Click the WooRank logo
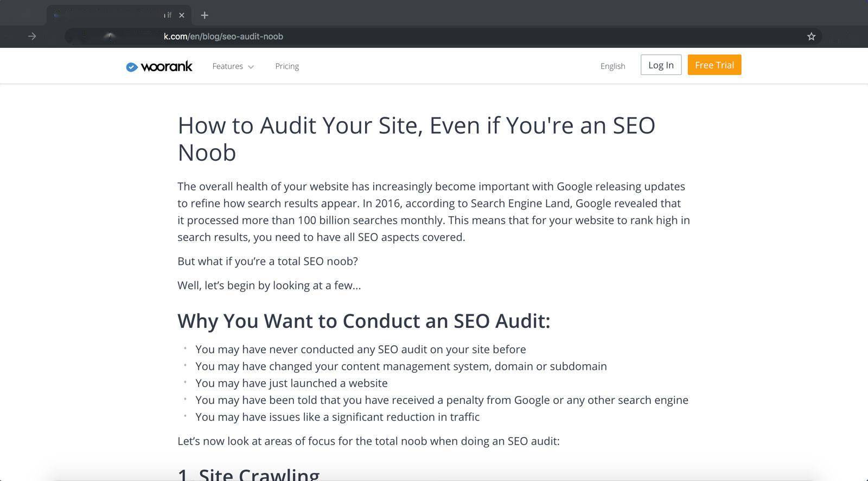The width and height of the screenshot is (868, 481). (159, 66)
